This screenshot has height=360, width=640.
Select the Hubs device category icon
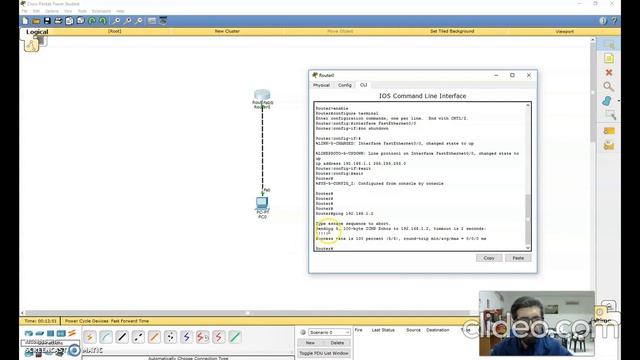(x=51, y=333)
